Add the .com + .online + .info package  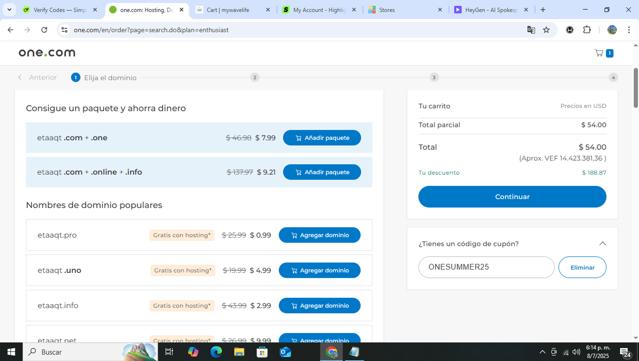coord(322,172)
